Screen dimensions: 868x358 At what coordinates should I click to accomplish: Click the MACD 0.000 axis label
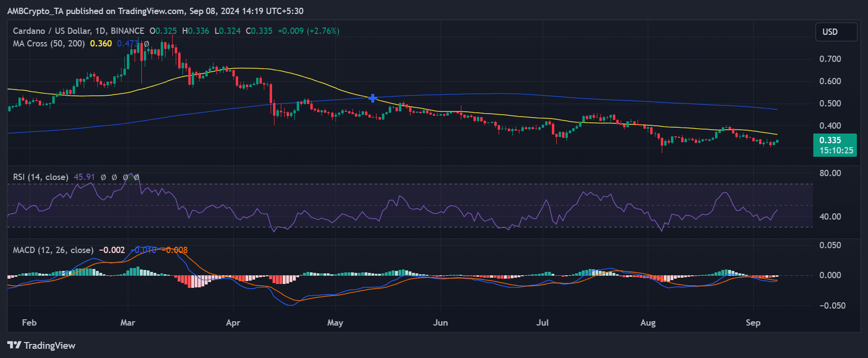[x=830, y=275]
